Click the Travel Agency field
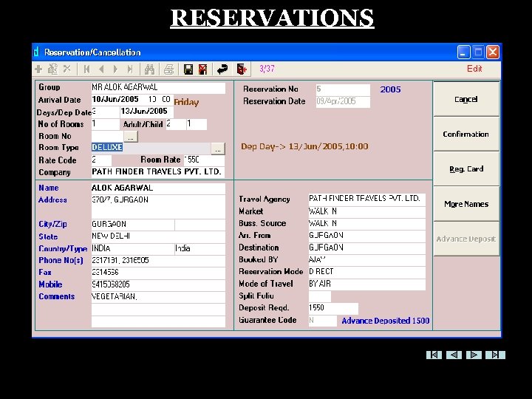Screen dimensions: 532x399 (x=366, y=199)
